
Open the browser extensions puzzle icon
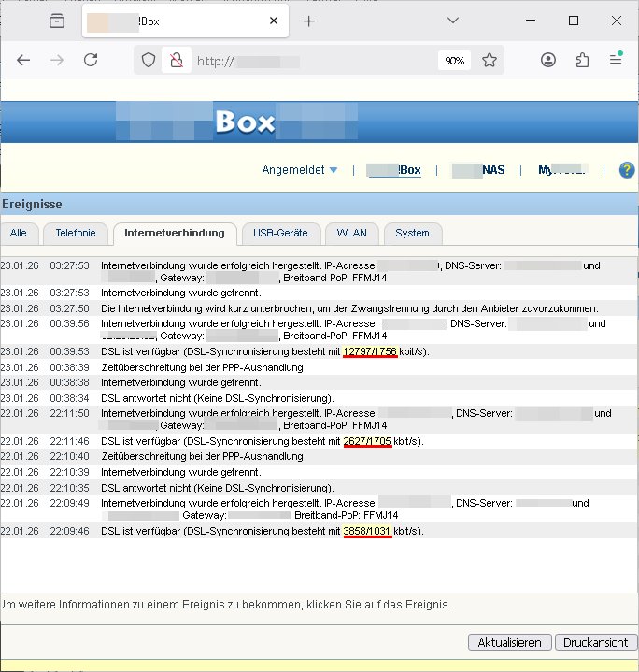point(582,60)
